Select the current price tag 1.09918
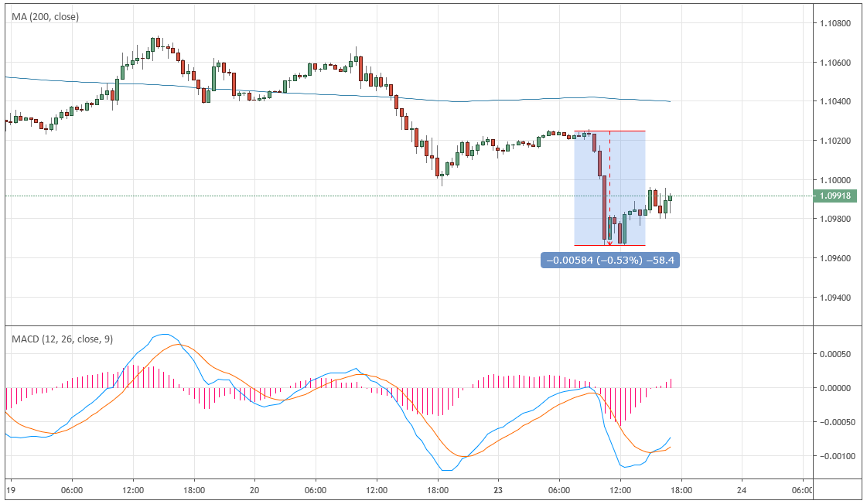867x504 pixels. (x=835, y=196)
